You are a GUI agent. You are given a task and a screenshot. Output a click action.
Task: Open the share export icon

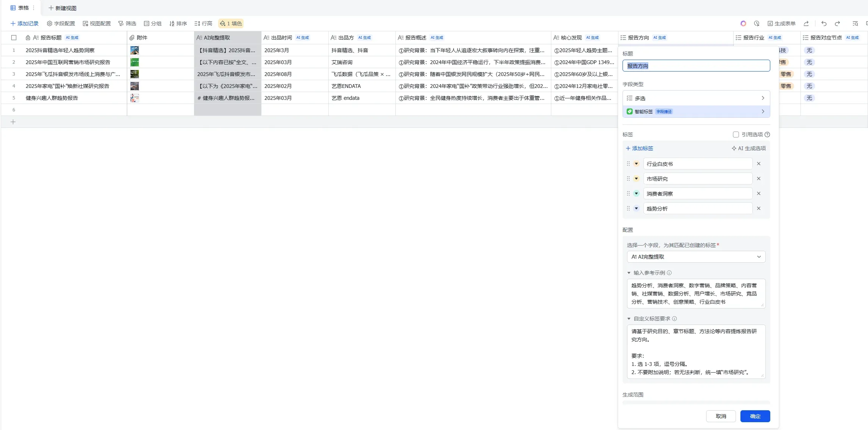click(x=806, y=23)
